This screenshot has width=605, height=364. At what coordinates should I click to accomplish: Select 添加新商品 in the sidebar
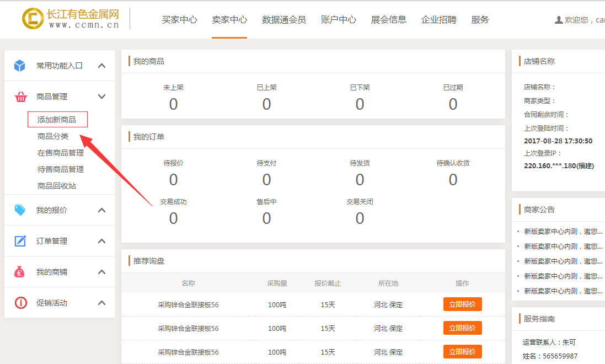click(x=57, y=120)
